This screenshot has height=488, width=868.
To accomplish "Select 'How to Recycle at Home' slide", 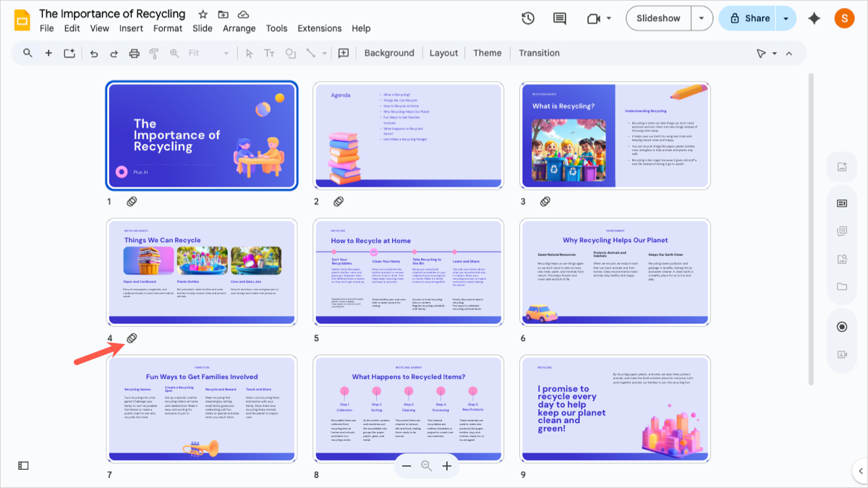I will pos(407,271).
